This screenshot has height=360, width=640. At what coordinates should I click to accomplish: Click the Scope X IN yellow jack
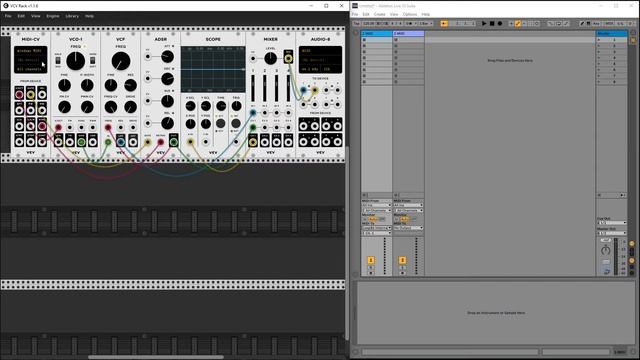pyautogui.click(x=190, y=142)
